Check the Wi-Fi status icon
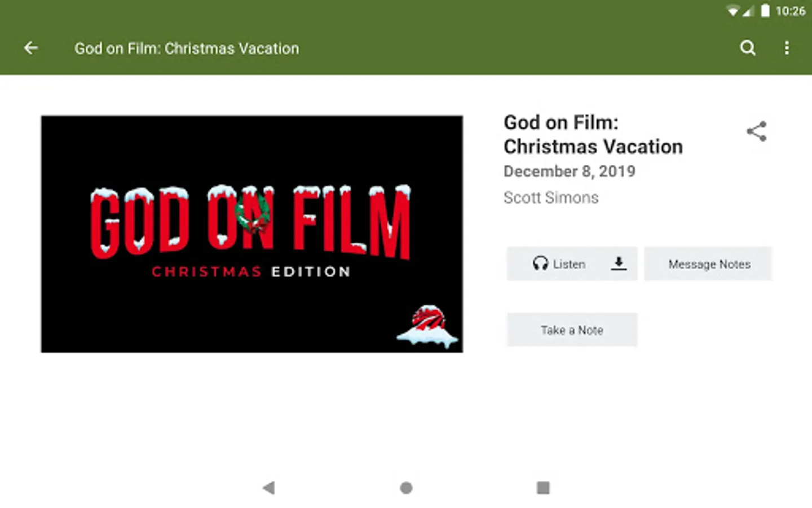The height and width of the screenshot is (508, 812). [732, 11]
